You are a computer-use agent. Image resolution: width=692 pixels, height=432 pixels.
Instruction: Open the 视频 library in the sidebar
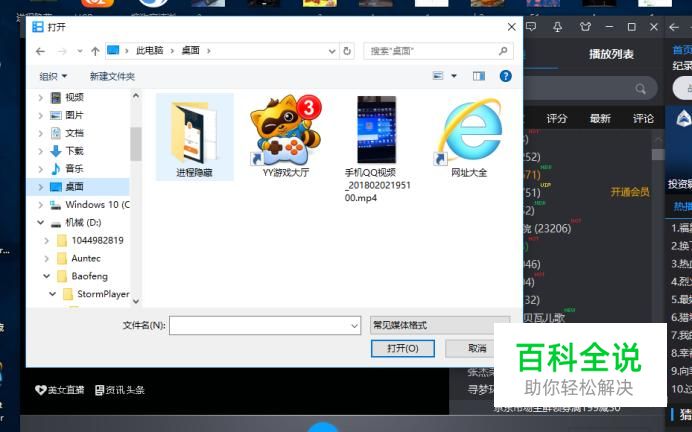pos(75,97)
